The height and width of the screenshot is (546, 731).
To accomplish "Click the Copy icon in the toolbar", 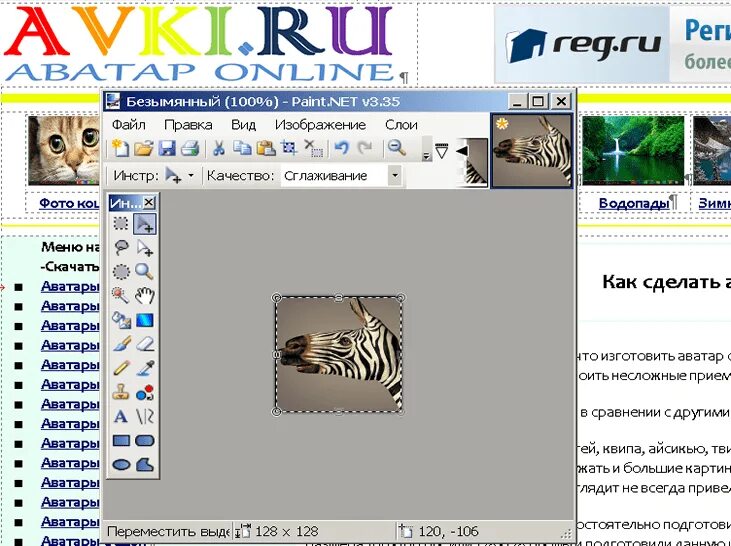I will (x=242, y=149).
